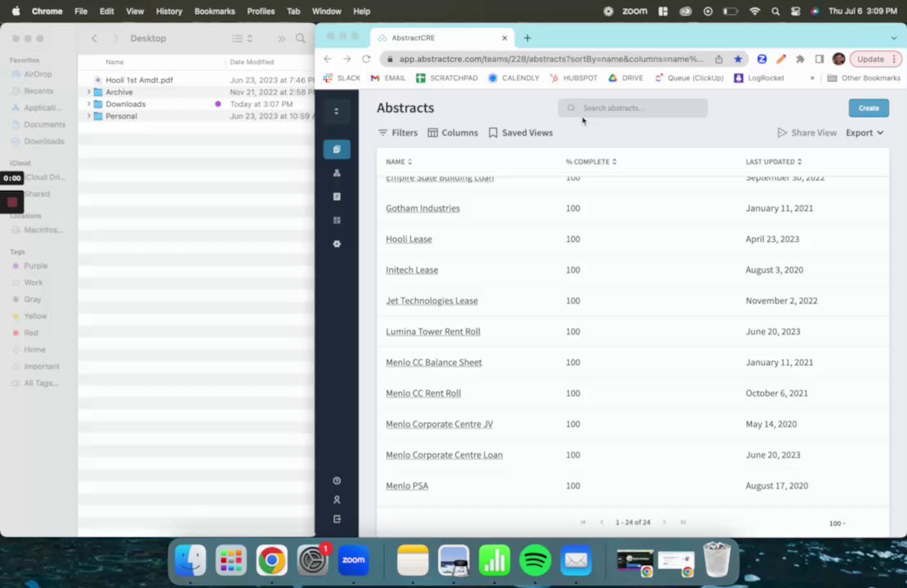
Task: Open the Export dropdown
Action: (865, 133)
